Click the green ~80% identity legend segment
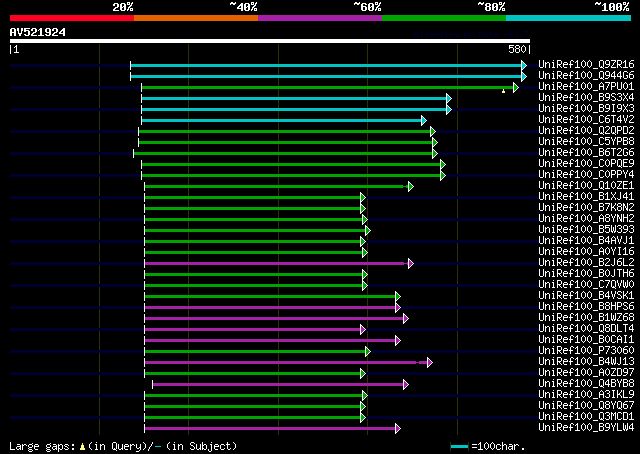The height and width of the screenshot is (454, 640). point(444,18)
